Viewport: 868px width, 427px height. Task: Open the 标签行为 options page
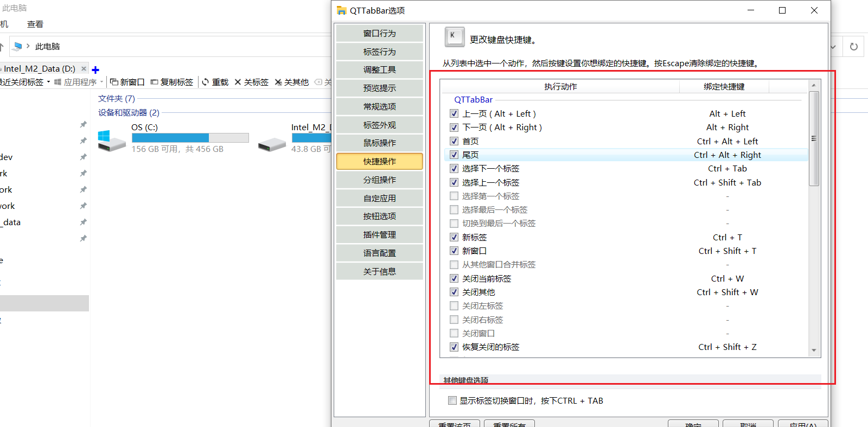pyautogui.click(x=380, y=52)
